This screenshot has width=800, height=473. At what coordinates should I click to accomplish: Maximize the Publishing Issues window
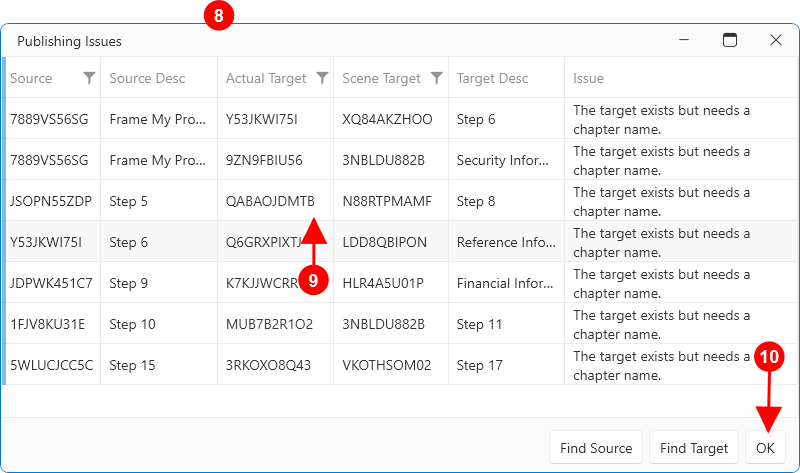point(730,41)
